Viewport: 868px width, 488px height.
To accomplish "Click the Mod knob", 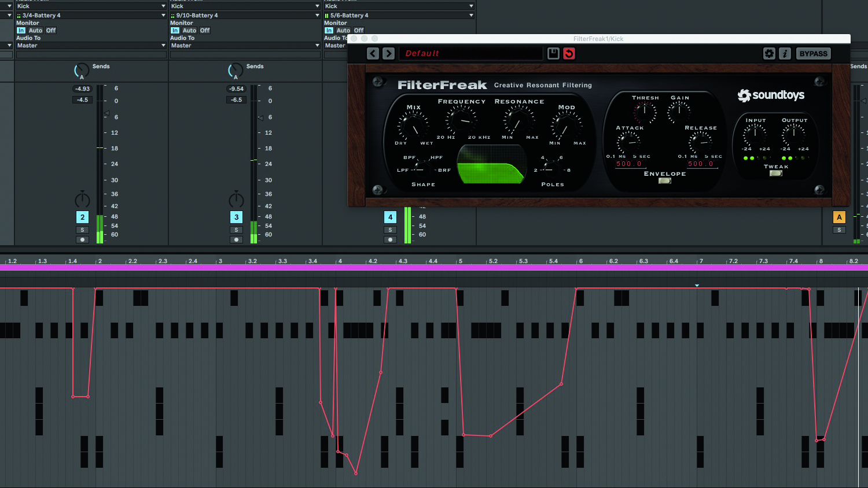I will coord(567,126).
